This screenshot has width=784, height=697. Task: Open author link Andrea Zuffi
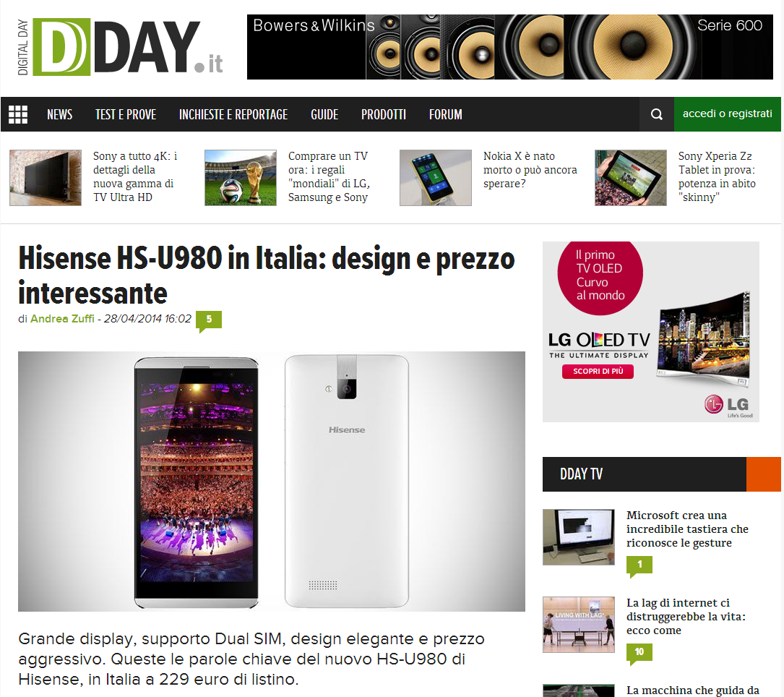62,319
